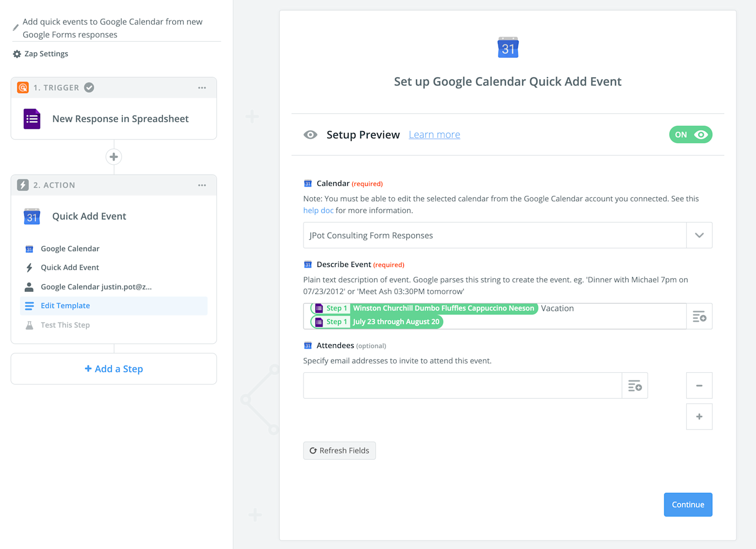
Task: Click the Google Forms icon in trigger
Action: (32, 119)
